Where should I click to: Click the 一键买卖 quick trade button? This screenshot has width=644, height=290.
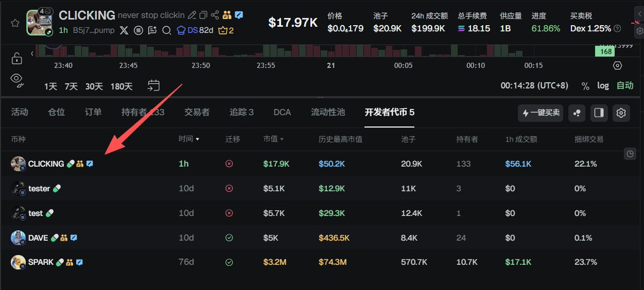[x=540, y=113]
